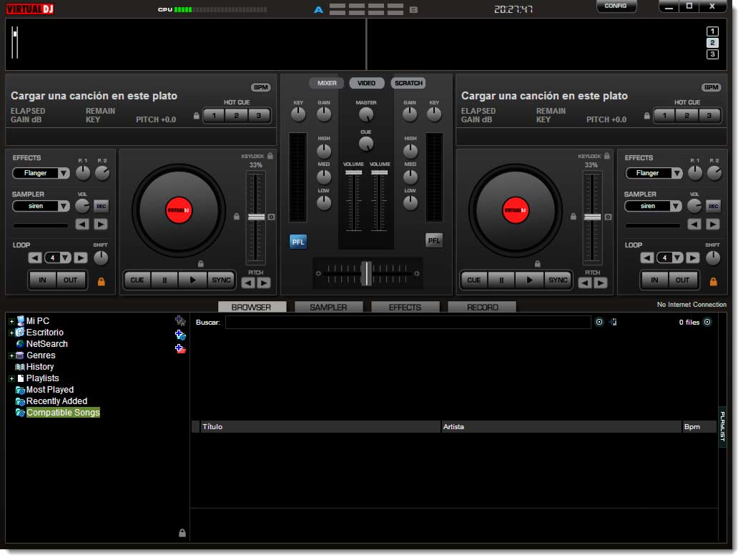Toggle right deck orange loop lock
This screenshot has width=743, height=560.
point(713,281)
